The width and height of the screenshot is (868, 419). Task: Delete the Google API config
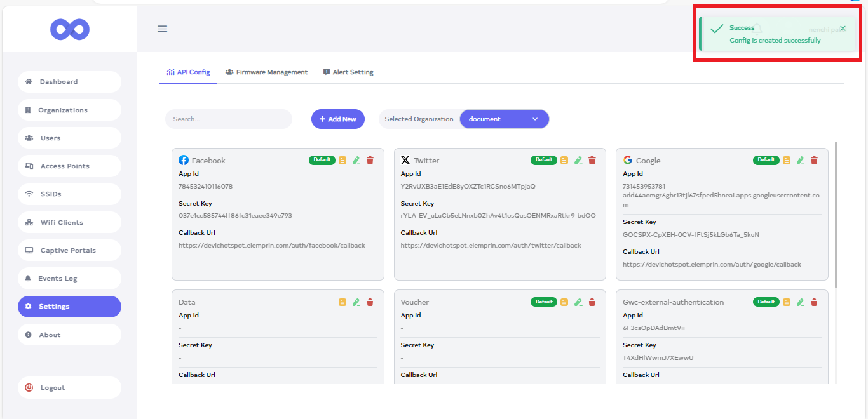point(814,161)
